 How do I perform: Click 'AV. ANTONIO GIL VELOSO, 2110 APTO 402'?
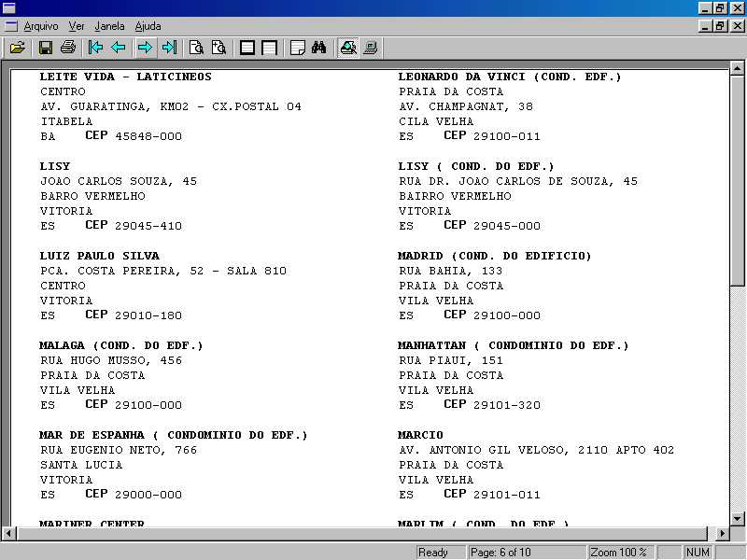536,450
